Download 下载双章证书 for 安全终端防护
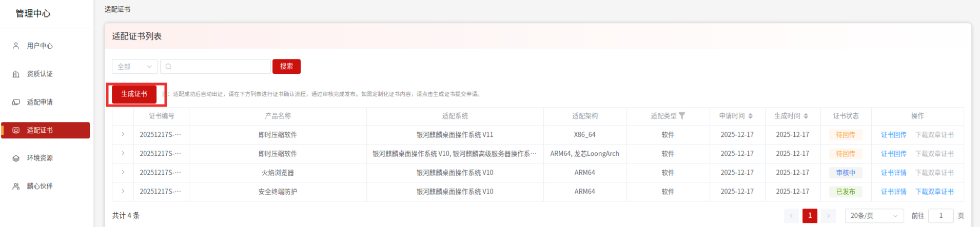Screen dimensions: 980x227 click(x=934, y=192)
